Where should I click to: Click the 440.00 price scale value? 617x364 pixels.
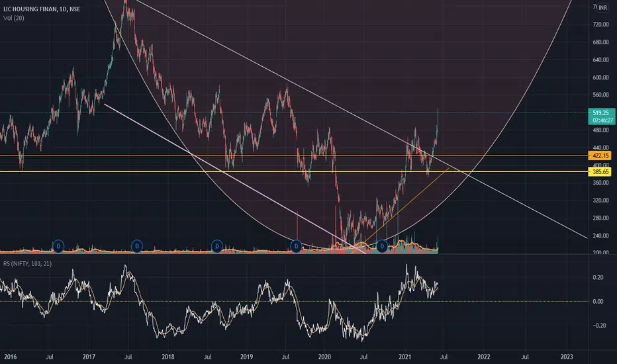601,148
